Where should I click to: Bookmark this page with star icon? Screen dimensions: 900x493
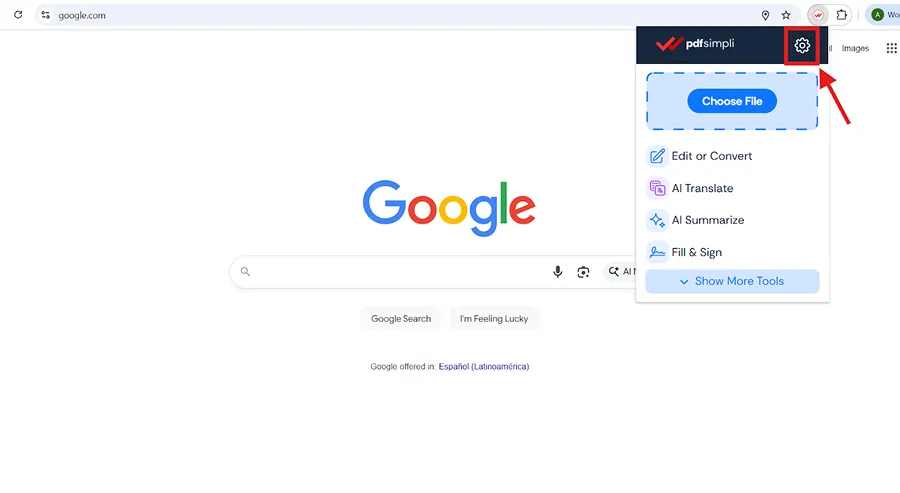tap(786, 15)
